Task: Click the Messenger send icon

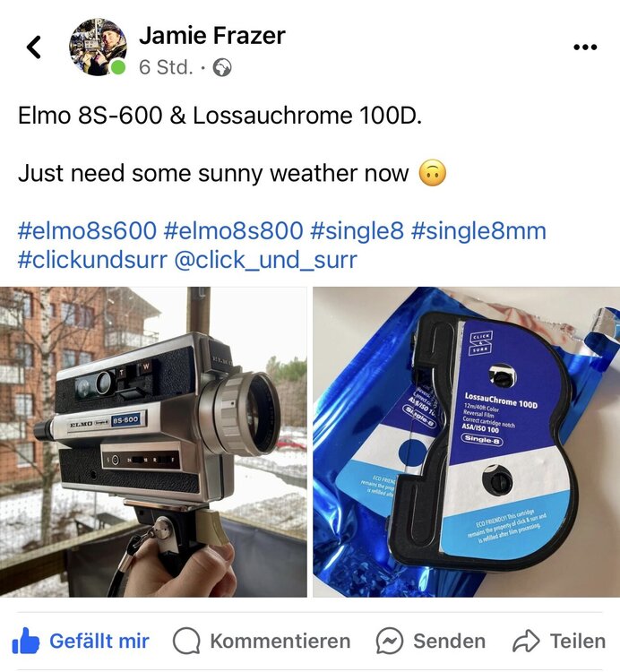Action: pyautogui.click(x=390, y=641)
